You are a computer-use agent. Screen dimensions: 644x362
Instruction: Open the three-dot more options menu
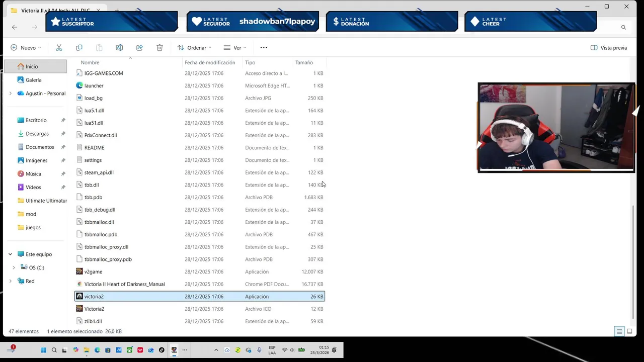264,48
